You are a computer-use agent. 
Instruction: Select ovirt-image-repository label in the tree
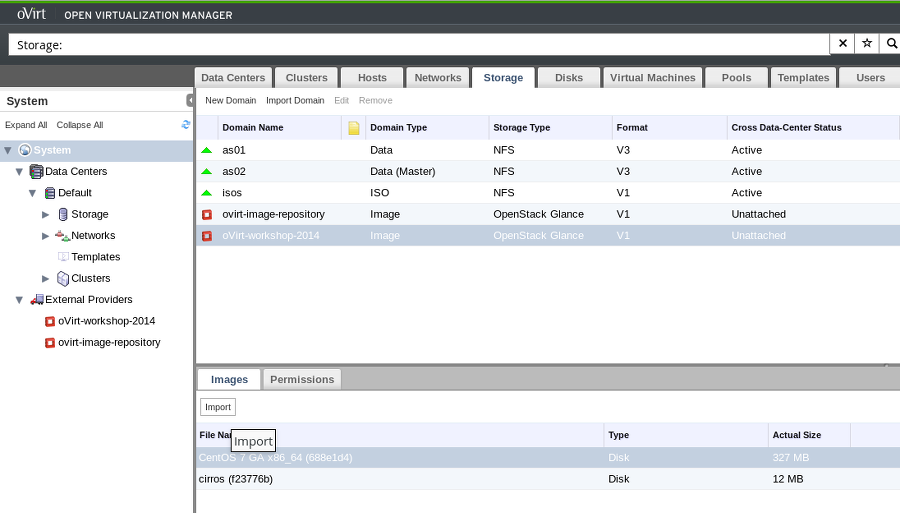[109, 343]
